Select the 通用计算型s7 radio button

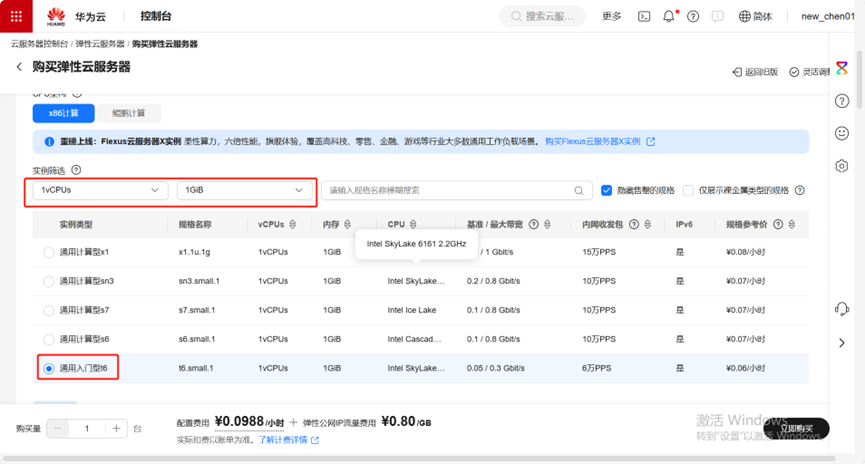[x=49, y=310]
